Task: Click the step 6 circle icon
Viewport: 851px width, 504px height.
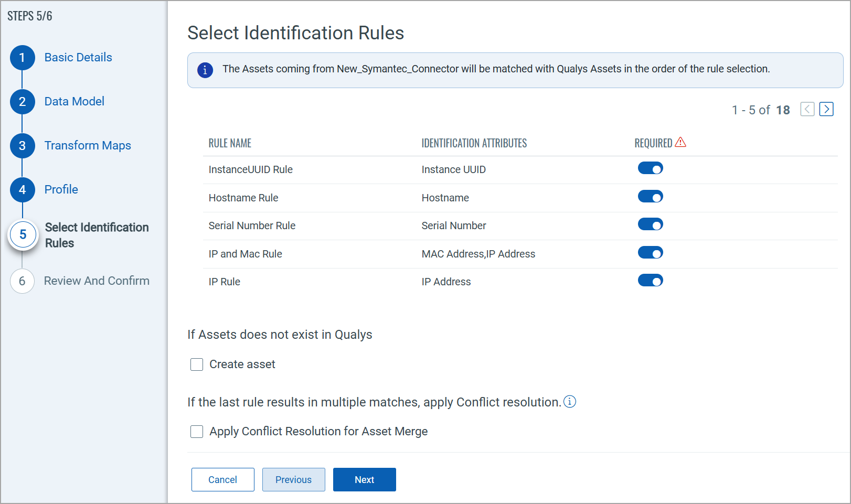Action: [22, 281]
